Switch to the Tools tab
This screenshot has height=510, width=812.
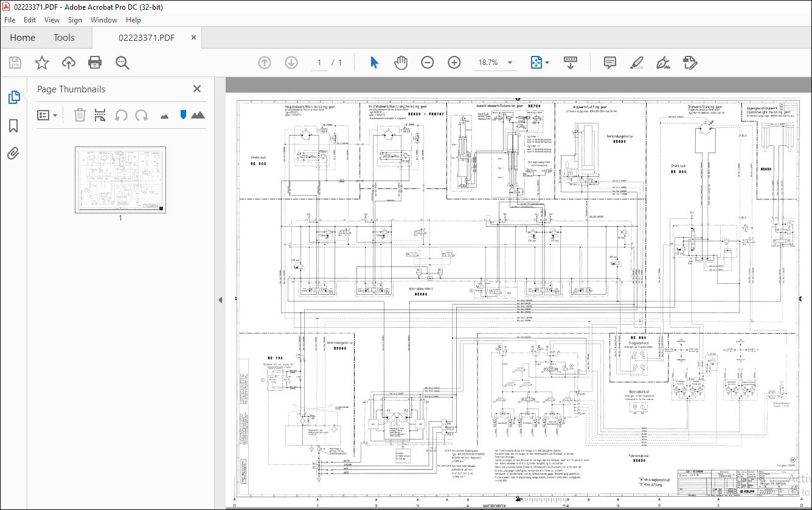[x=64, y=38]
